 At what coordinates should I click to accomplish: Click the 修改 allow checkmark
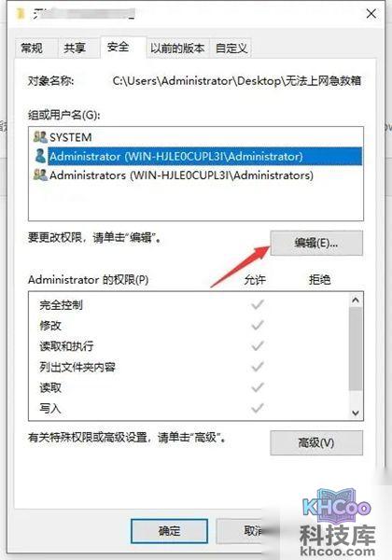tap(257, 326)
